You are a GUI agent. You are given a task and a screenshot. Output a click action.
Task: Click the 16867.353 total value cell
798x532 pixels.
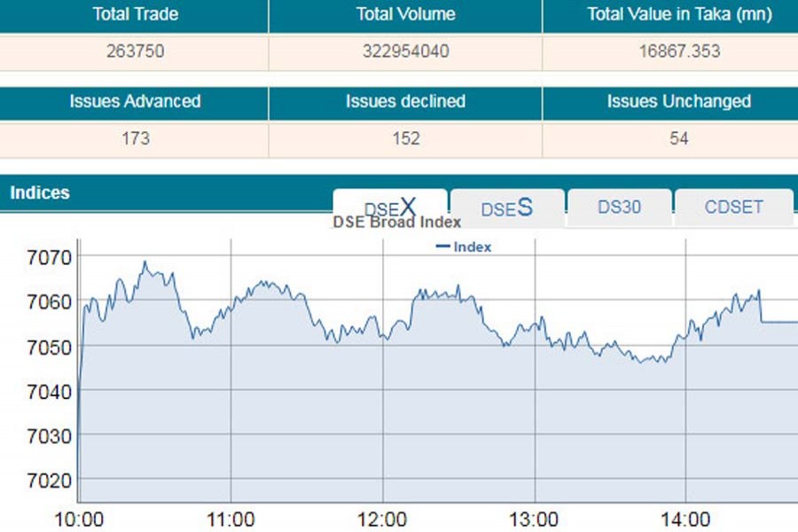tap(679, 51)
